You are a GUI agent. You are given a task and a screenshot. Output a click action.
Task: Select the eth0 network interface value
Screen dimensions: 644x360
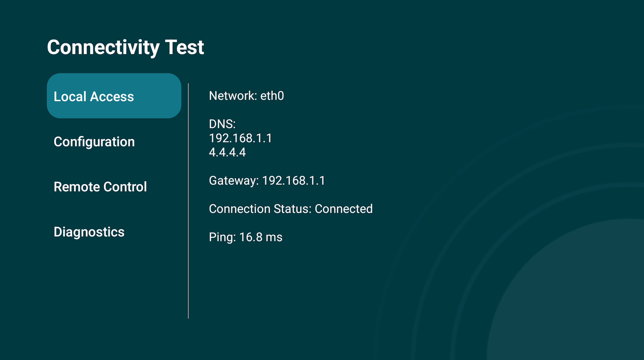click(x=272, y=96)
